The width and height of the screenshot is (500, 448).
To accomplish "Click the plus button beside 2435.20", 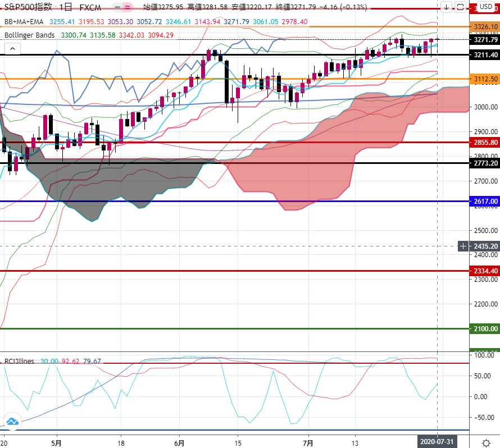I will click(463, 246).
